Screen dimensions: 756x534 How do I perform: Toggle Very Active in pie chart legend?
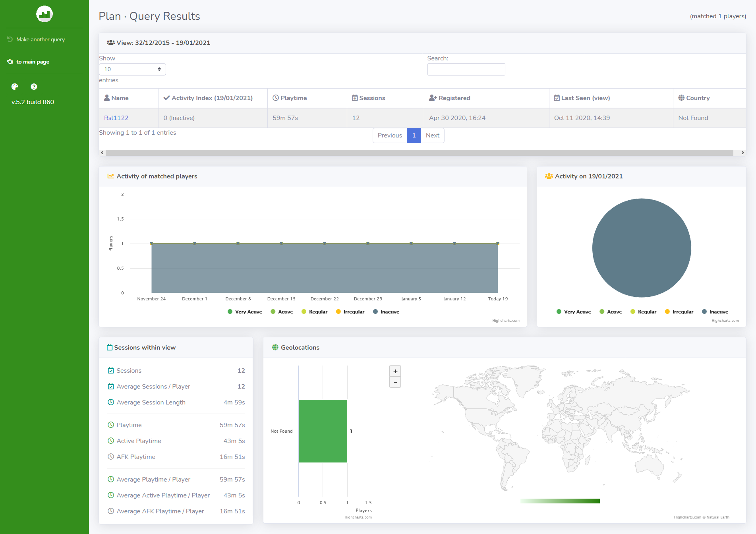tap(574, 312)
